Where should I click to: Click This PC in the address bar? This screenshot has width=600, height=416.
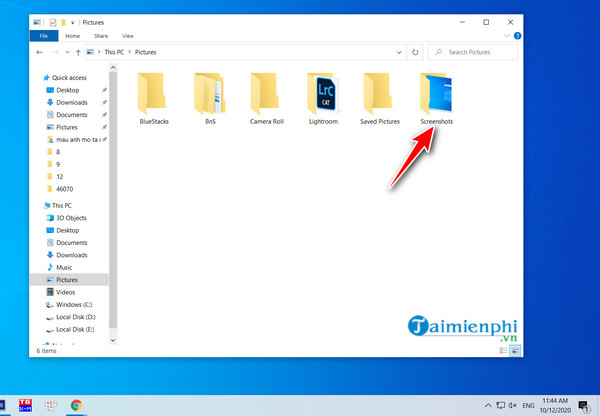(114, 52)
